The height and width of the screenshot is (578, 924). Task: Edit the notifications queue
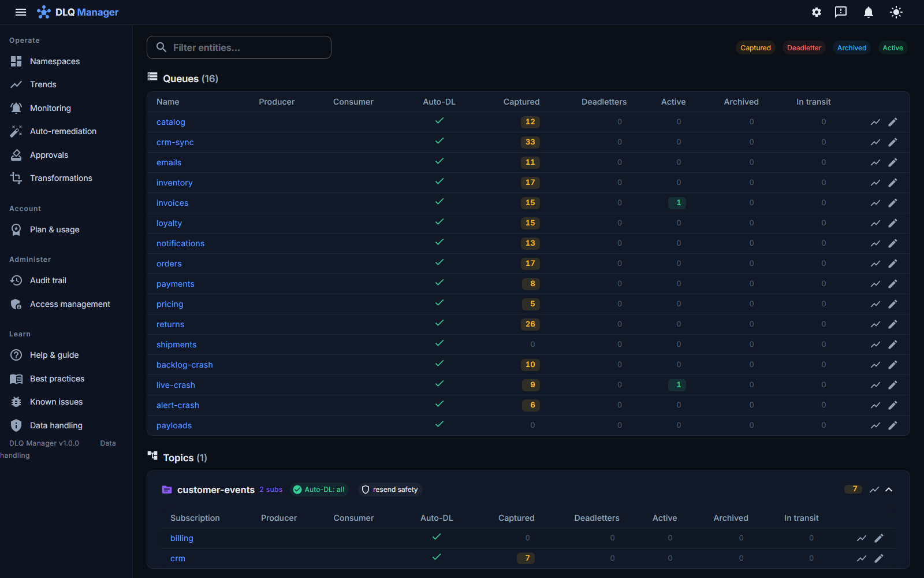pyautogui.click(x=893, y=243)
